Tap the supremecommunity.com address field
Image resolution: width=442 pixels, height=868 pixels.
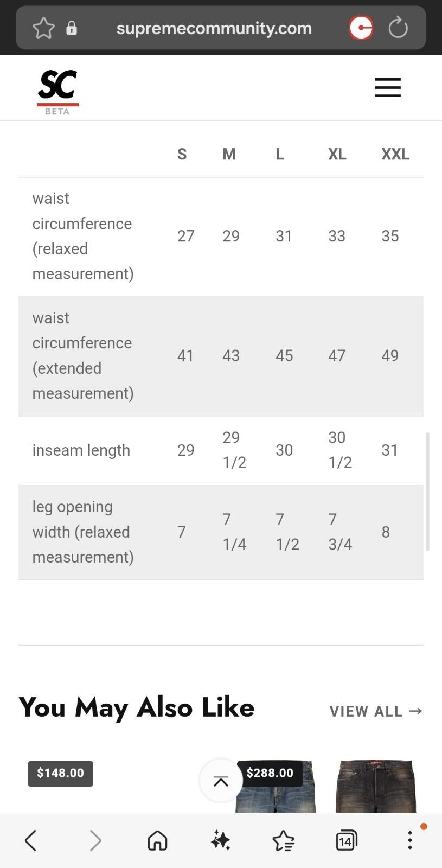pyautogui.click(x=214, y=28)
